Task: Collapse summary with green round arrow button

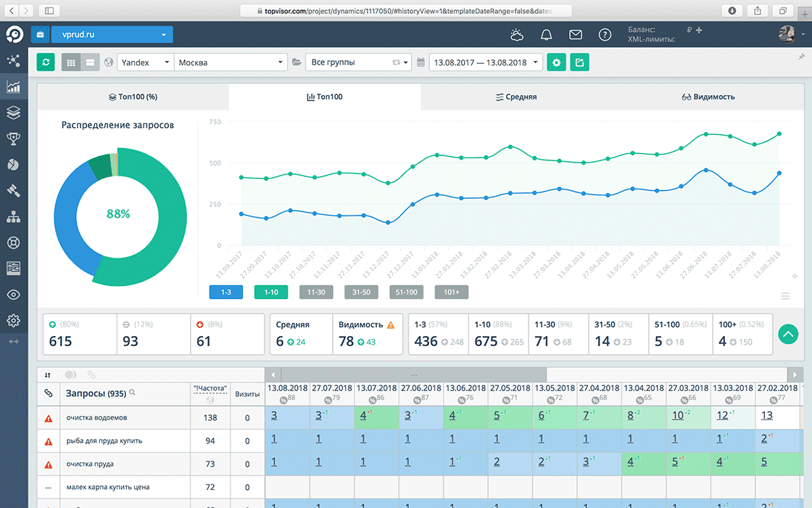Action: (788, 334)
